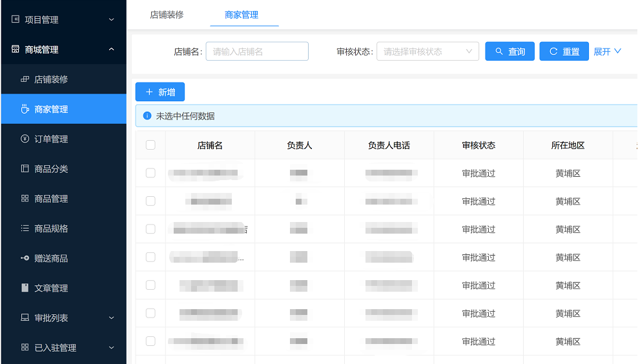Click the 查询 search button
This screenshot has width=638, height=364.
(x=509, y=52)
